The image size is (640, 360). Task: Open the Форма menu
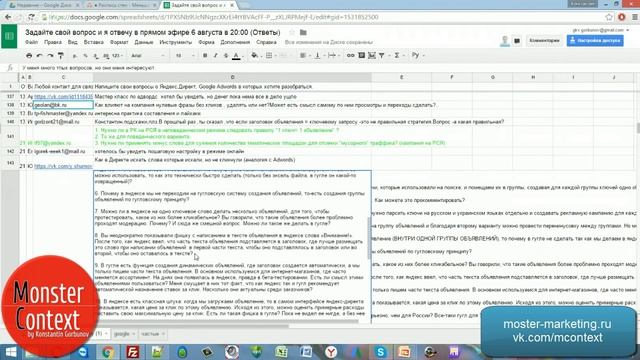pos(206,42)
